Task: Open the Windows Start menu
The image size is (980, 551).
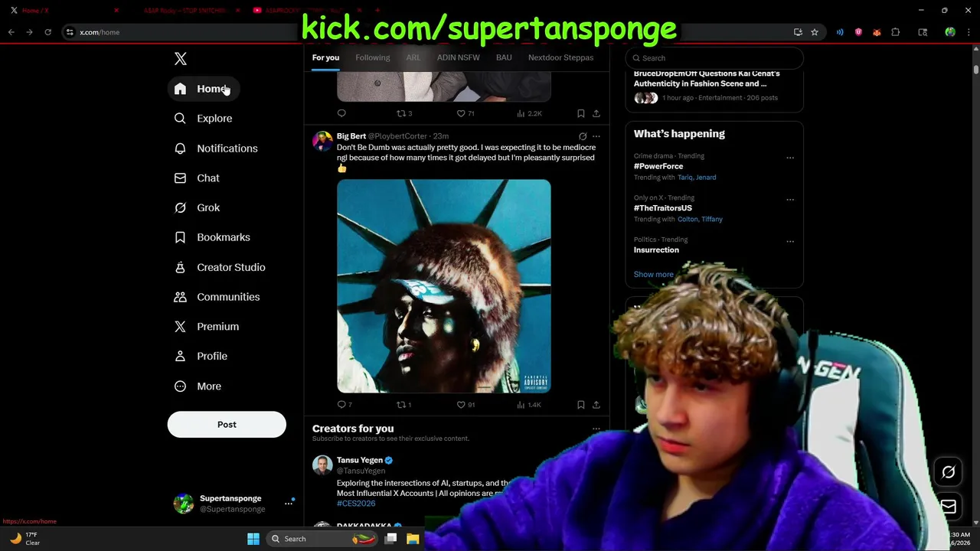Action: click(x=253, y=539)
